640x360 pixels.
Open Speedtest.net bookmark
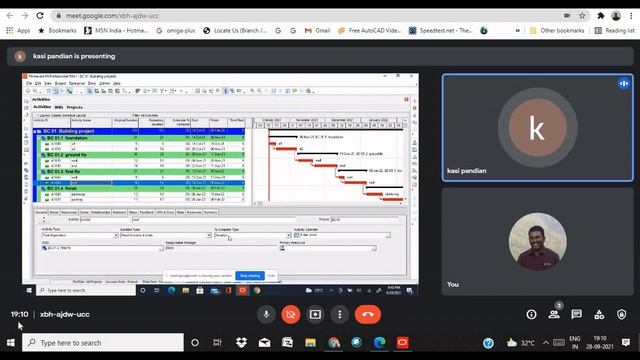tap(441, 31)
